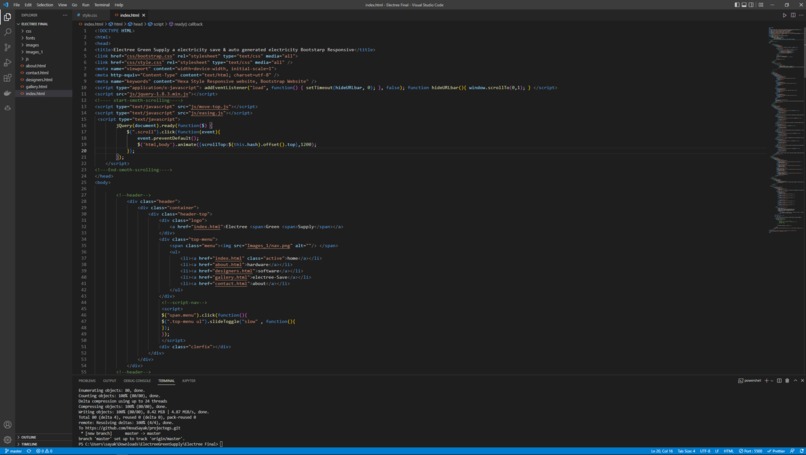Kill the terminal with the trash icon

(x=787, y=380)
